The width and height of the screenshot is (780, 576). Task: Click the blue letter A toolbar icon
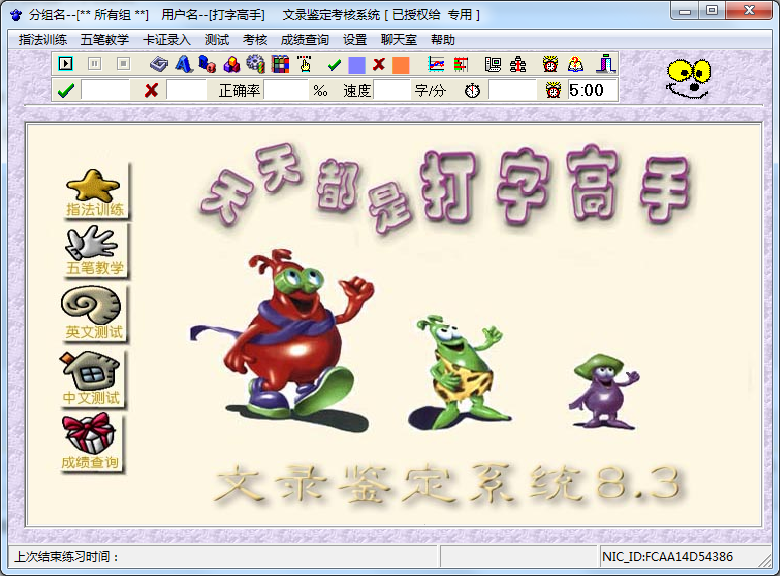183,64
